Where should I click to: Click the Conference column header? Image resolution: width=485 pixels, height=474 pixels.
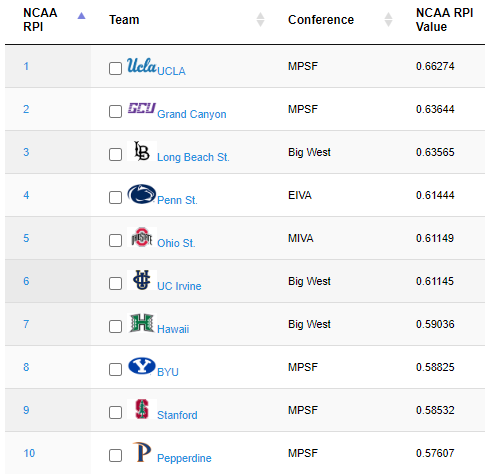[x=321, y=20]
